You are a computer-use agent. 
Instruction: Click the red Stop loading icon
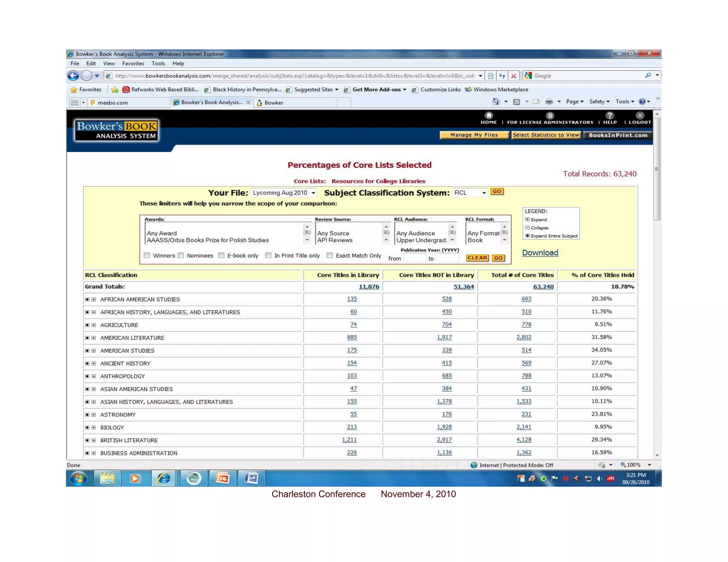tap(514, 76)
